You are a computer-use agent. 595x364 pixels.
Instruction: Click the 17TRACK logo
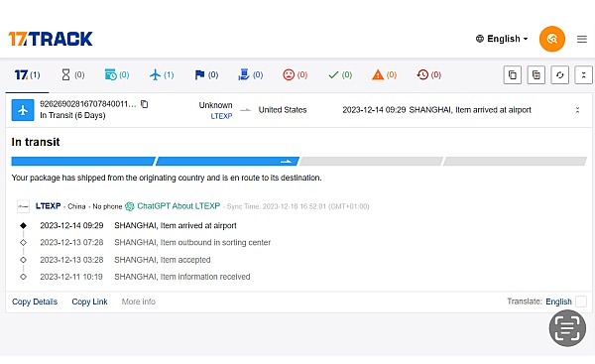tap(51, 39)
